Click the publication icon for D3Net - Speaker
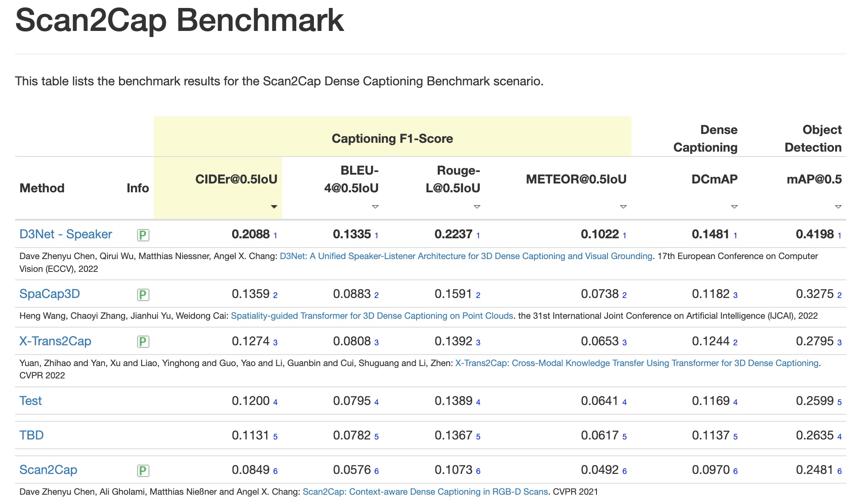856x504 pixels. (143, 235)
